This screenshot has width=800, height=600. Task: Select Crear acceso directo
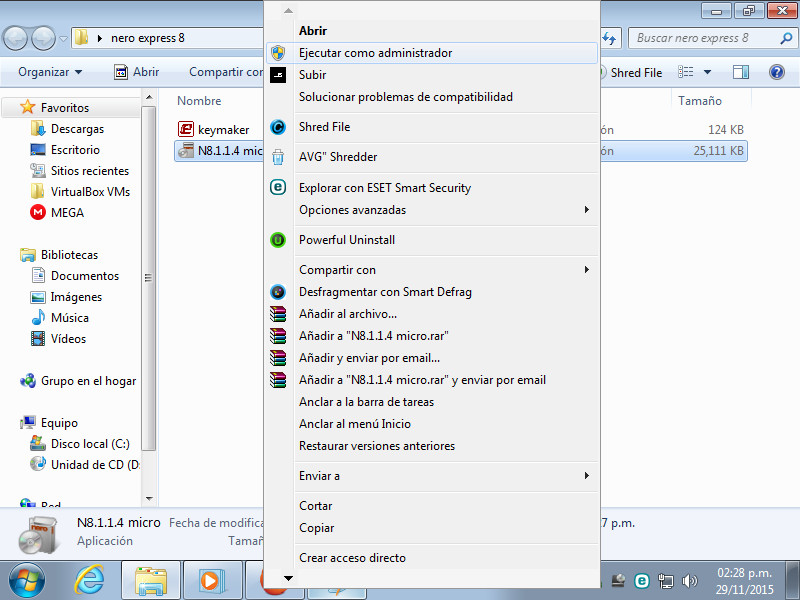coord(431,558)
